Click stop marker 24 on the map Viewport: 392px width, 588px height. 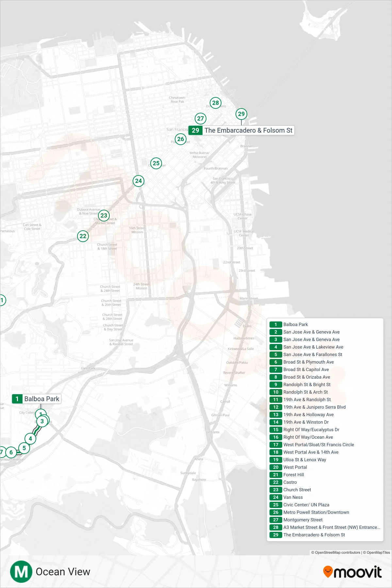pyautogui.click(x=139, y=181)
